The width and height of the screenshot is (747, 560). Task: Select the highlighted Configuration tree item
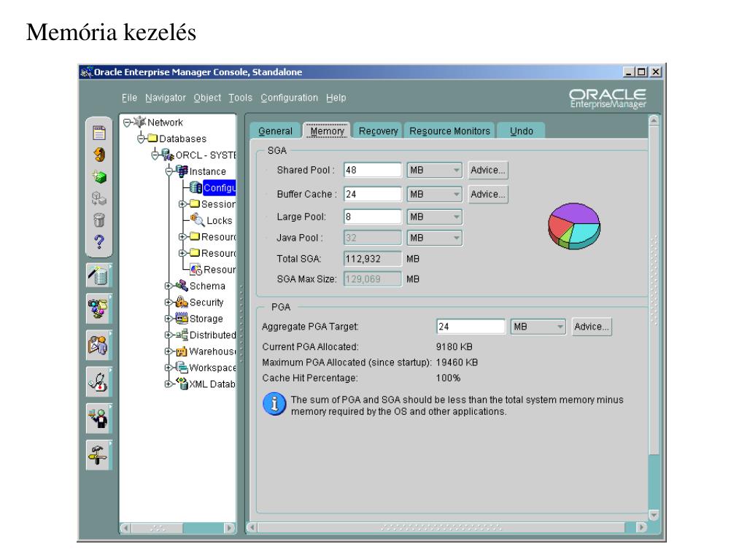219,187
